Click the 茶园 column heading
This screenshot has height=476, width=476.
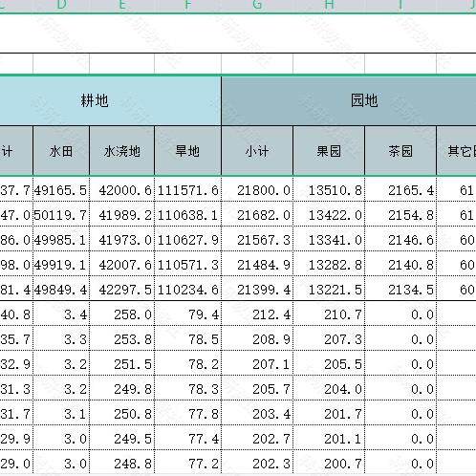tap(400, 151)
